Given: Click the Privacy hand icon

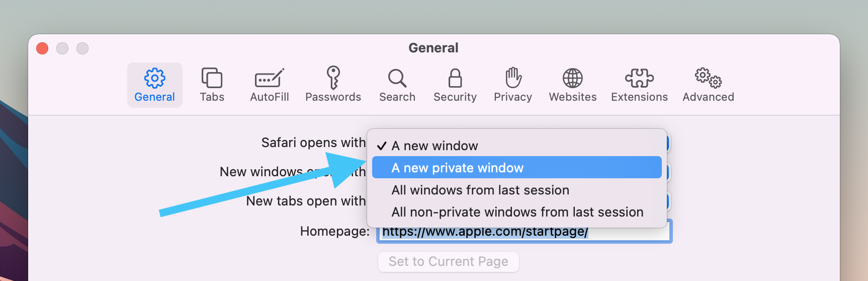Looking at the screenshot, I should point(512,79).
